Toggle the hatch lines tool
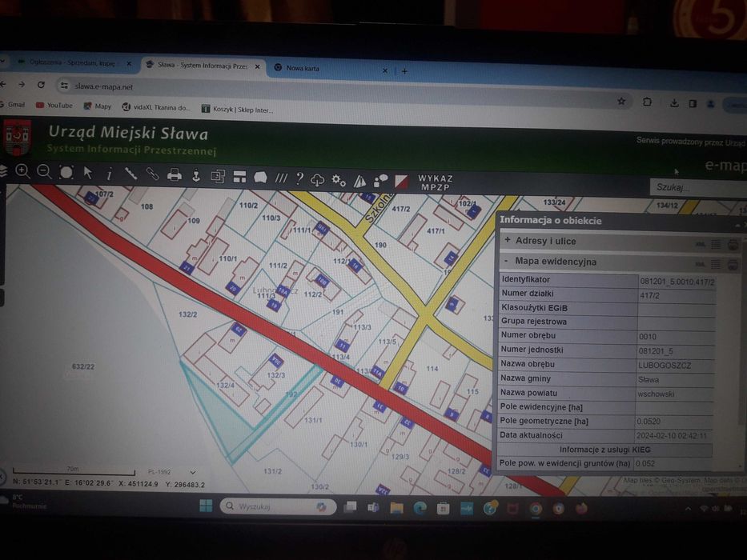 click(281, 178)
